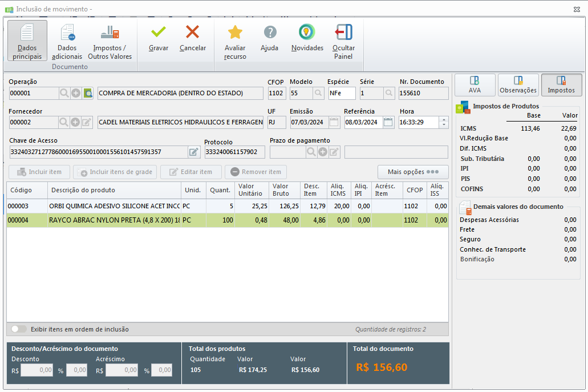The height and width of the screenshot is (392, 588).
Task: Click Acréscimo percent input field
Action: click(x=161, y=370)
